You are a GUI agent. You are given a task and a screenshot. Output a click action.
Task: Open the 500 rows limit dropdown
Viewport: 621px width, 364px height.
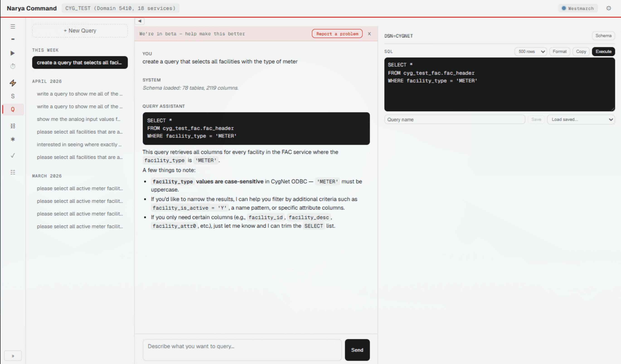531,51
